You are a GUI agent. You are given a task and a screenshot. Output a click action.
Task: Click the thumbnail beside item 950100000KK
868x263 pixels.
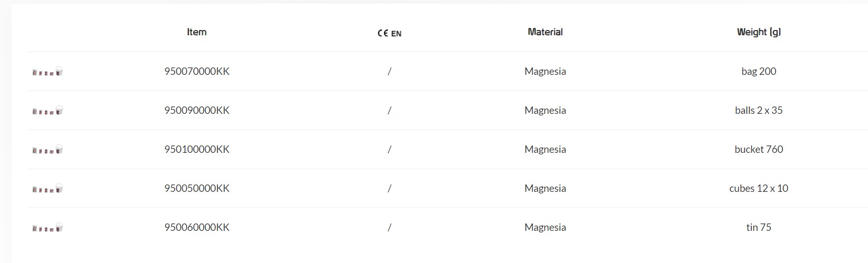[48, 150]
